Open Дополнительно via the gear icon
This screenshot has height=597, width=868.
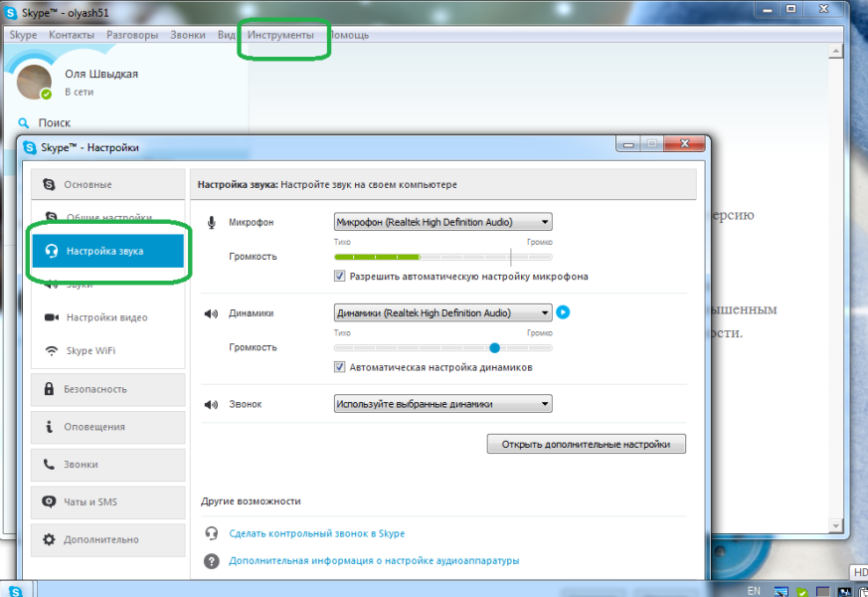pyautogui.click(x=50, y=539)
